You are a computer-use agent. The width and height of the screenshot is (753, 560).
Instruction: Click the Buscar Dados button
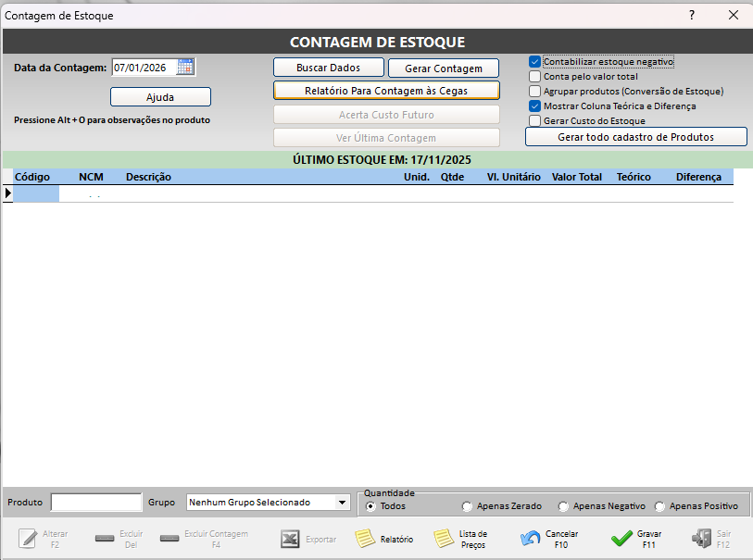tap(328, 68)
